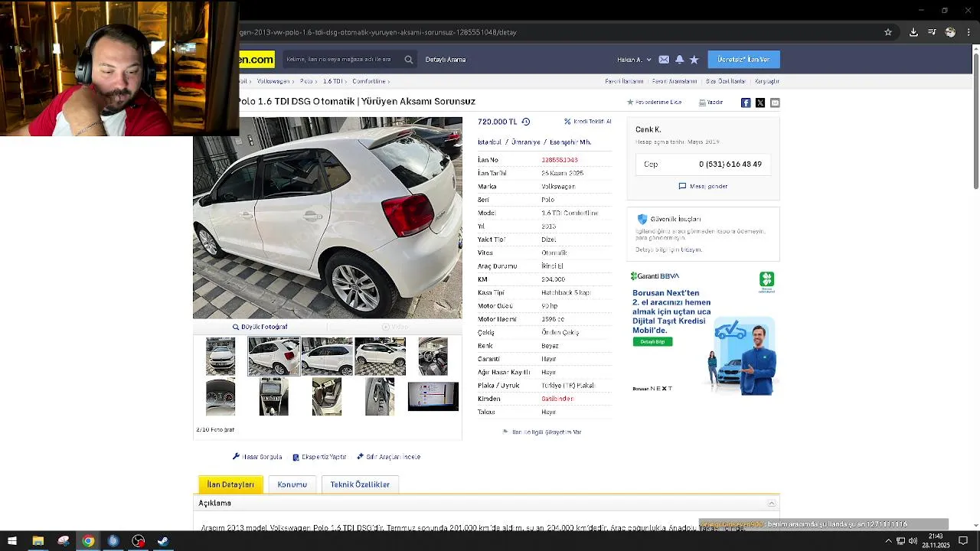Share listing via email icon

[x=775, y=103]
